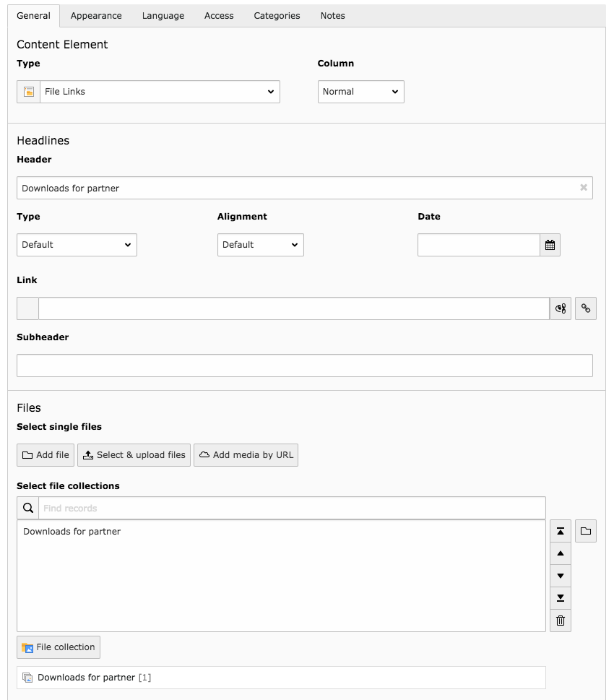Move selected collection to top

(560, 532)
